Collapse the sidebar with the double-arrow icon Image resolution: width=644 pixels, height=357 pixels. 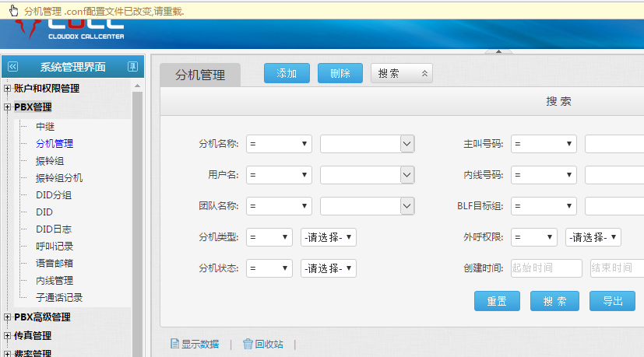click(x=12, y=67)
